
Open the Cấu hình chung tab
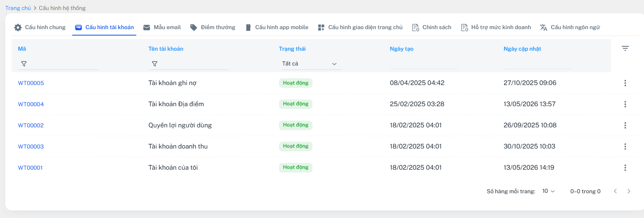40,27
